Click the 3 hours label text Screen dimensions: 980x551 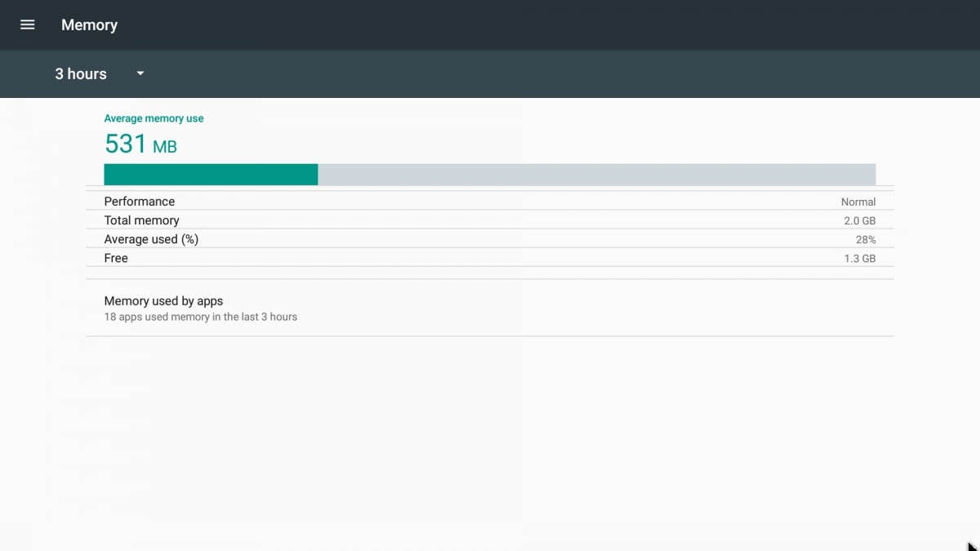pos(80,73)
